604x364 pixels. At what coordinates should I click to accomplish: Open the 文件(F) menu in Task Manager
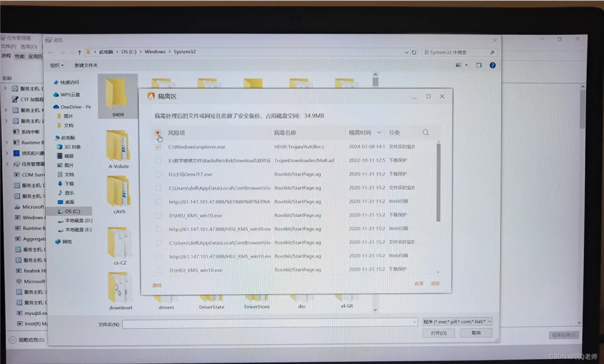coord(8,46)
